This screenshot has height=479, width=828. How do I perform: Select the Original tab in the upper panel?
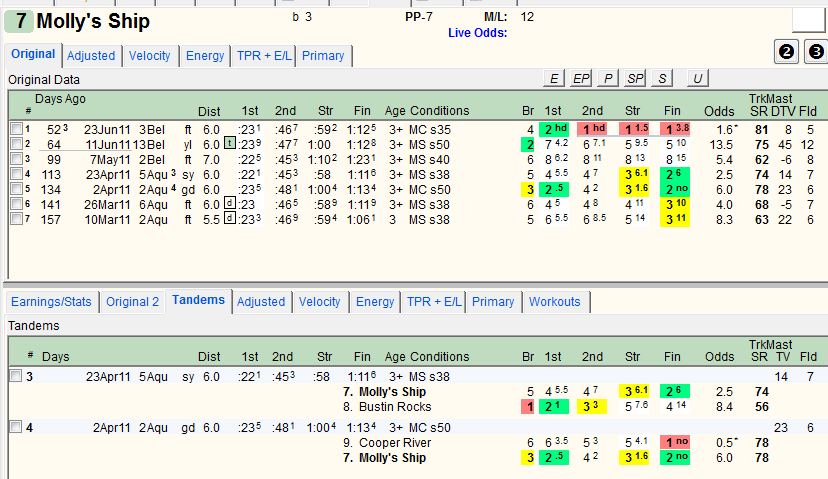click(33, 54)
